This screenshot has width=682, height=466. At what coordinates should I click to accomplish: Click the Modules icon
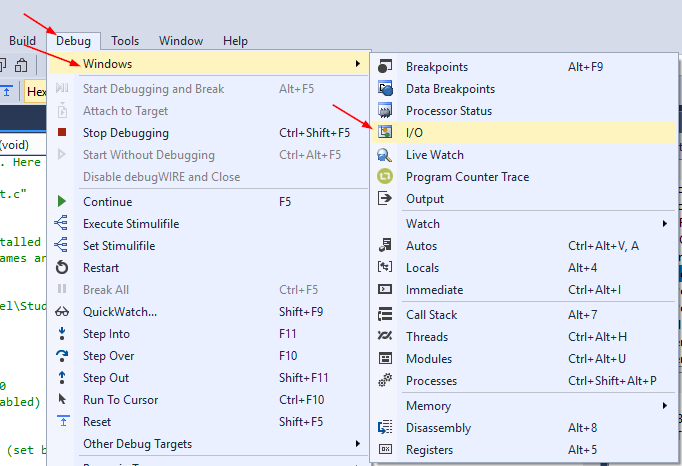click(385, 358)
